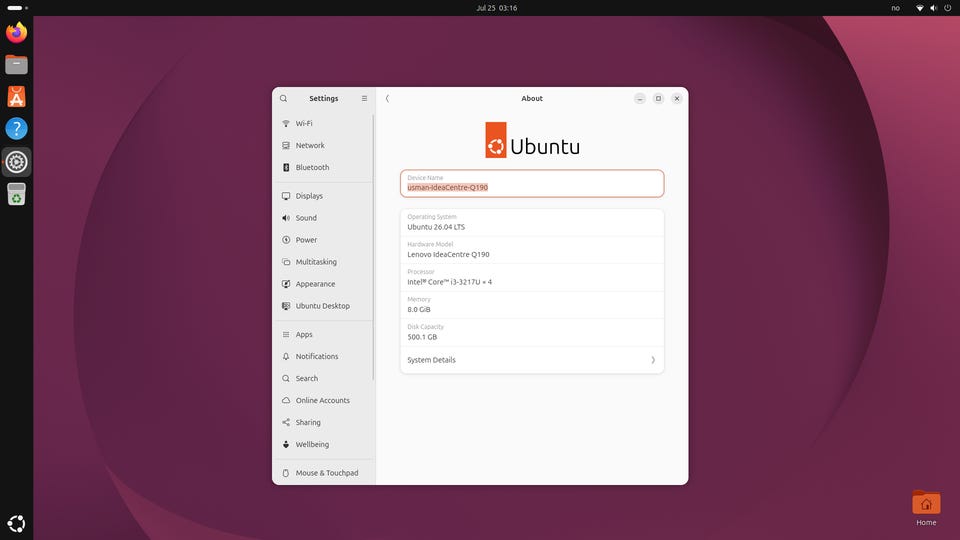Maximize the Settings window
Screen dimensions: 960x540
click(658, 99)
